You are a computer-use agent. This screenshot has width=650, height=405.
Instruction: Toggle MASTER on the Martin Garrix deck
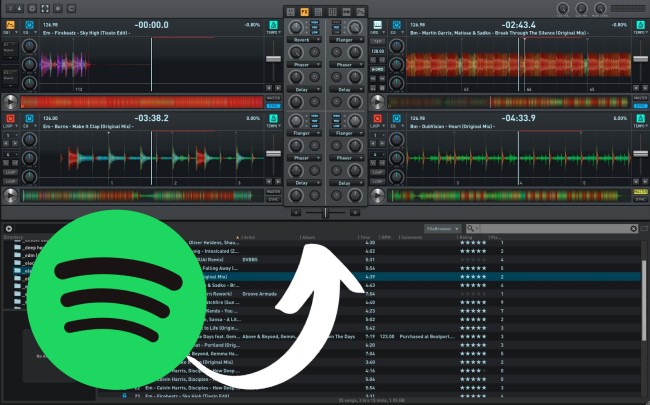[x=640, y=98]
